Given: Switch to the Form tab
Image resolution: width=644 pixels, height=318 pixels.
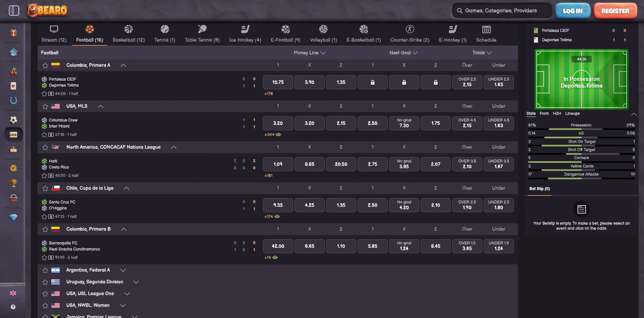Looking at the screenshot, I should click(544, 114).
